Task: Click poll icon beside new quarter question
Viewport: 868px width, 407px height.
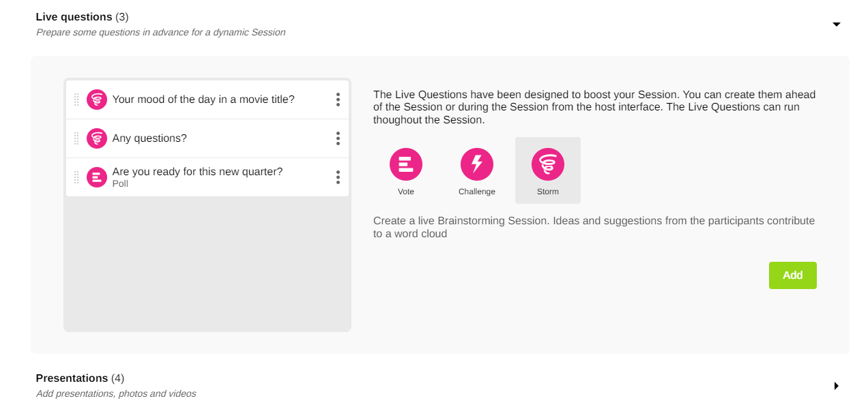Action: click(97, 177)
